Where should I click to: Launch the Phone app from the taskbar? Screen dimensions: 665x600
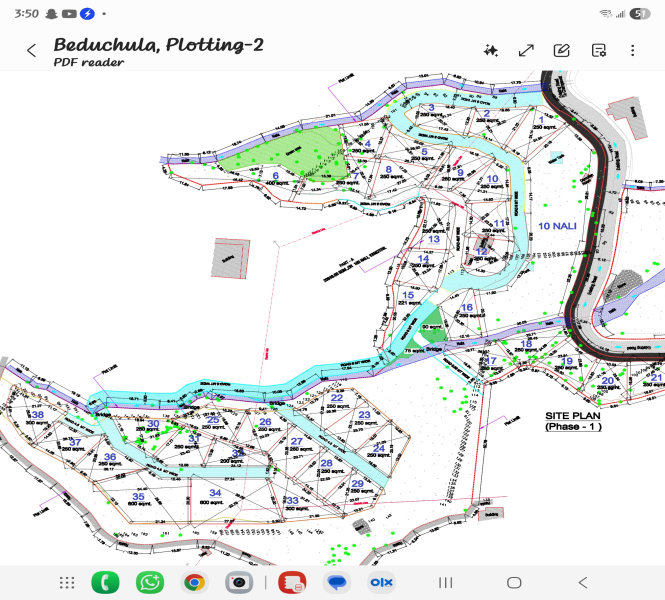pos(105,582)
